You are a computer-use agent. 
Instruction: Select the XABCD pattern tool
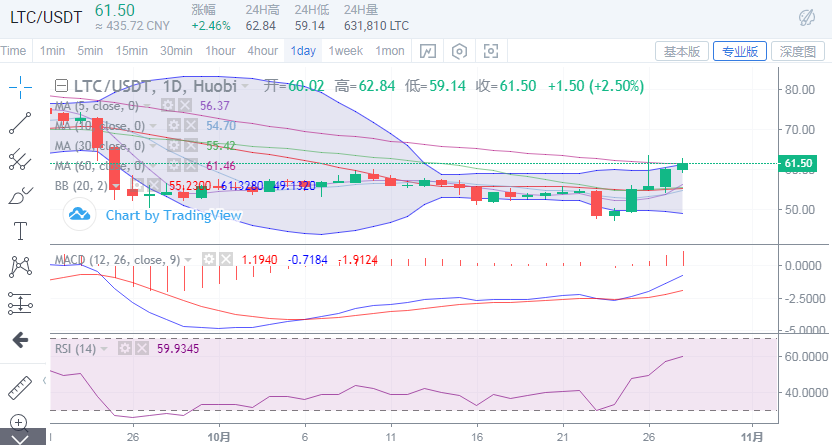[x=20, y=266]
